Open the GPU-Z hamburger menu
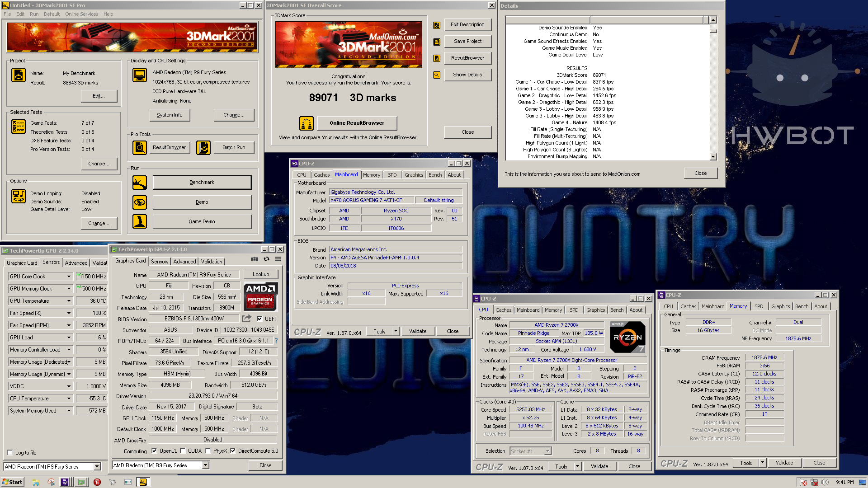 coord(278,259)
